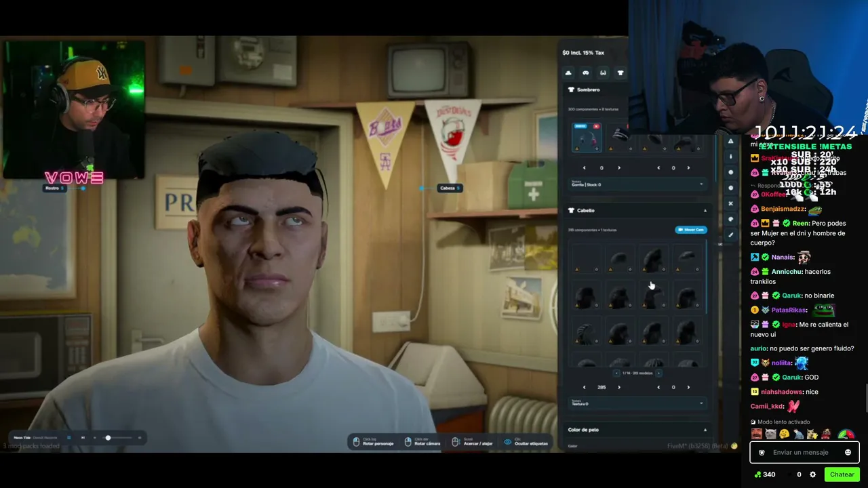Open the Textura 0 dropdown
This screenshot has width=868, height=488.
click(x=637, y=403)
